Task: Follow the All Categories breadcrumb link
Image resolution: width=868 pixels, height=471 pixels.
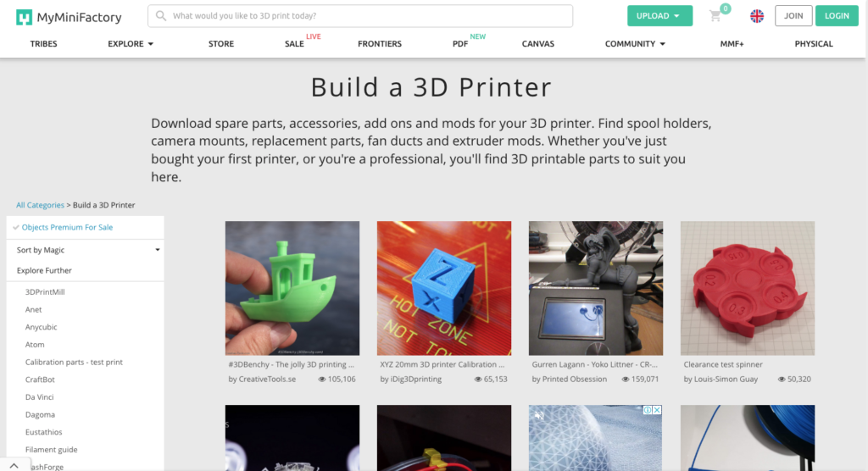Action: click(x=40, y=205)
